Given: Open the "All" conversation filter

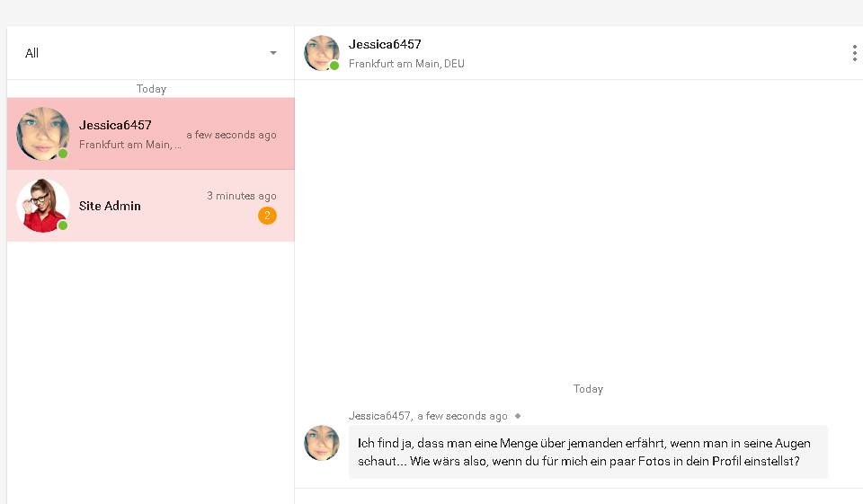Looking at the screenshot, I should (x=32, y=53).
